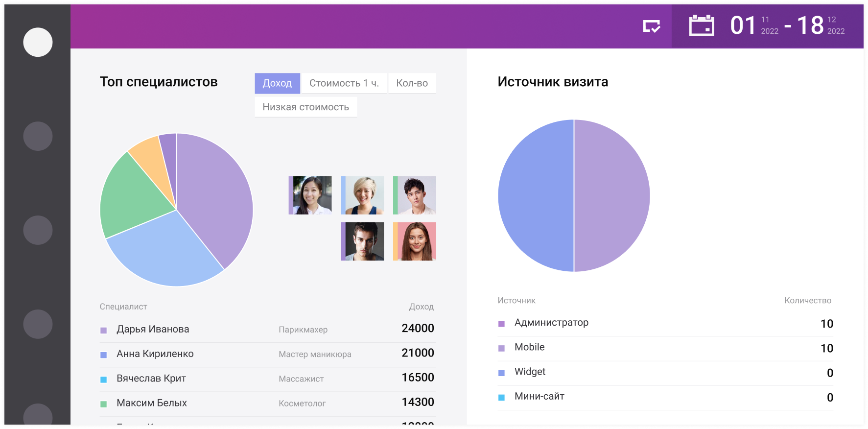Select the Доход tab
This screenshot has width=868, height=429.
pyautogui.click(x=277, y=83)
